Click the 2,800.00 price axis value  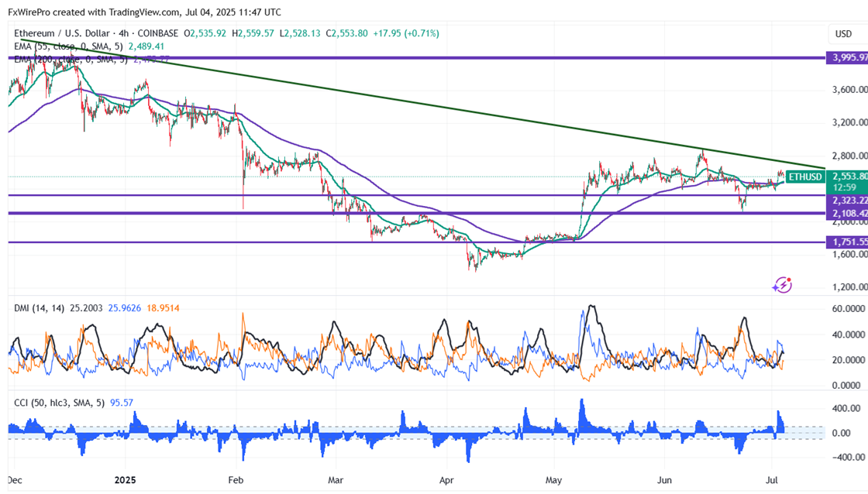(849, 156)
